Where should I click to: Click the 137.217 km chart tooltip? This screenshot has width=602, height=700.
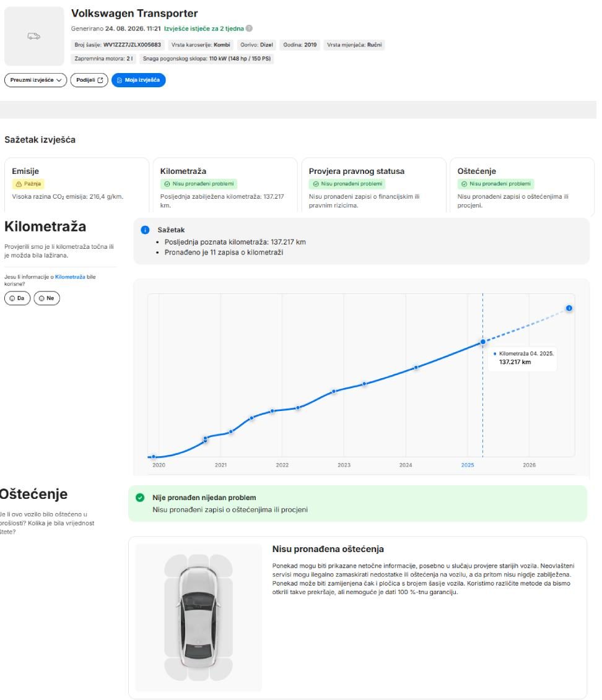coord(523,358)
